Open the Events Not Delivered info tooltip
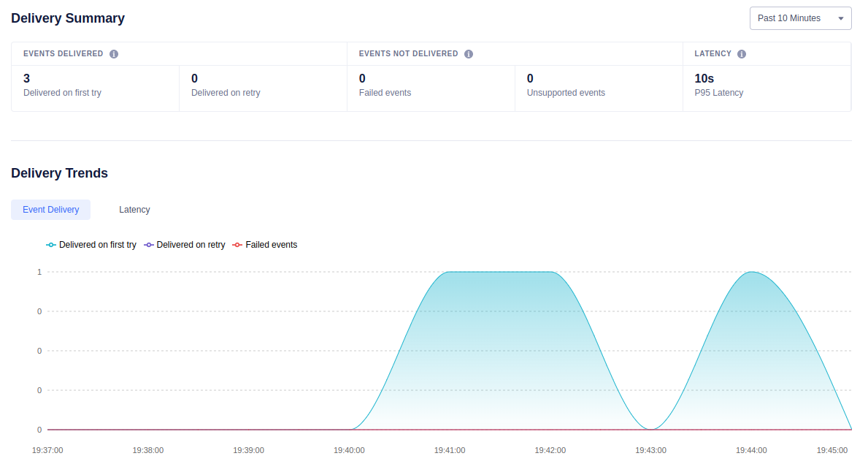Screen dimensions: 868x475 click(x=468, y=53)
